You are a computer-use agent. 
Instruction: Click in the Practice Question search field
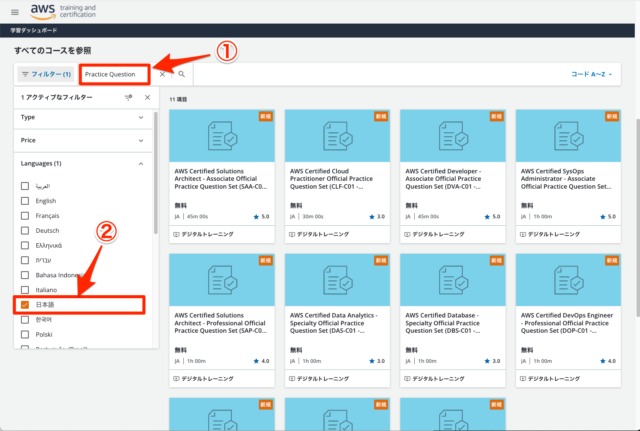pyautogui.click(x=115, y=74)
